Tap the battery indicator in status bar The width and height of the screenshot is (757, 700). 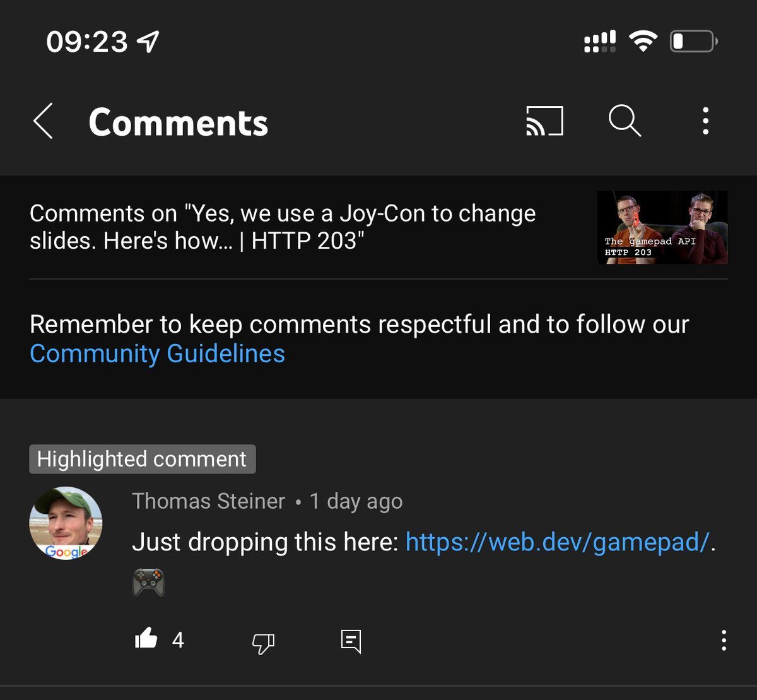click(694, 42)
